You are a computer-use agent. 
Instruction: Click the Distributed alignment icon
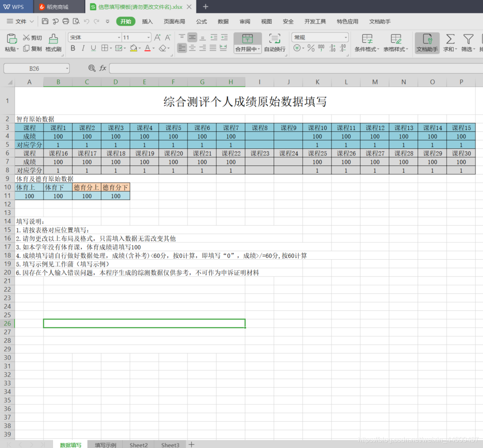point(224,48)
